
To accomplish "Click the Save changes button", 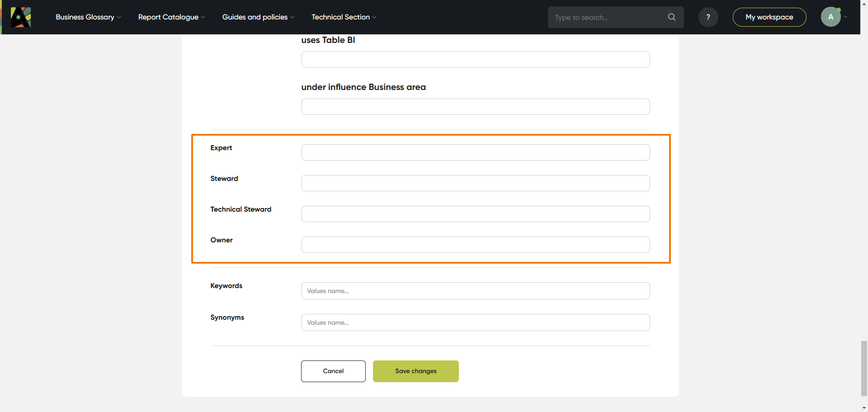I will point(415,371).
